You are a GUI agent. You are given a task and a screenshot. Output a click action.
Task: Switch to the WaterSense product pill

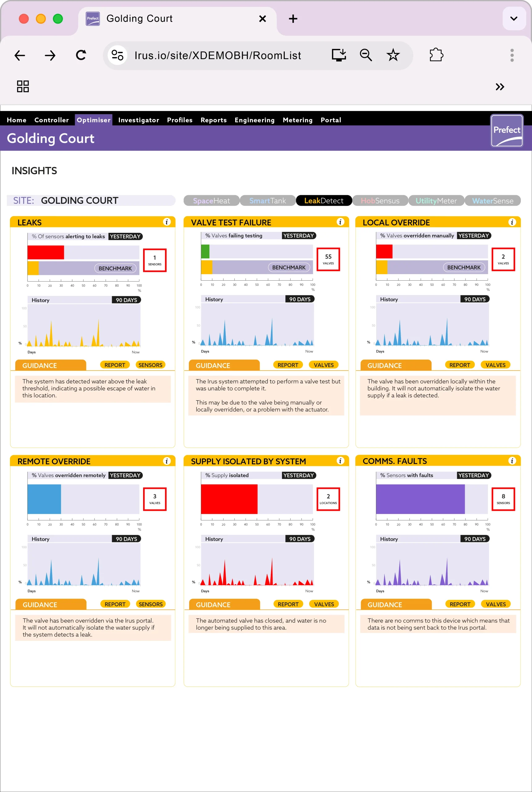492,201
